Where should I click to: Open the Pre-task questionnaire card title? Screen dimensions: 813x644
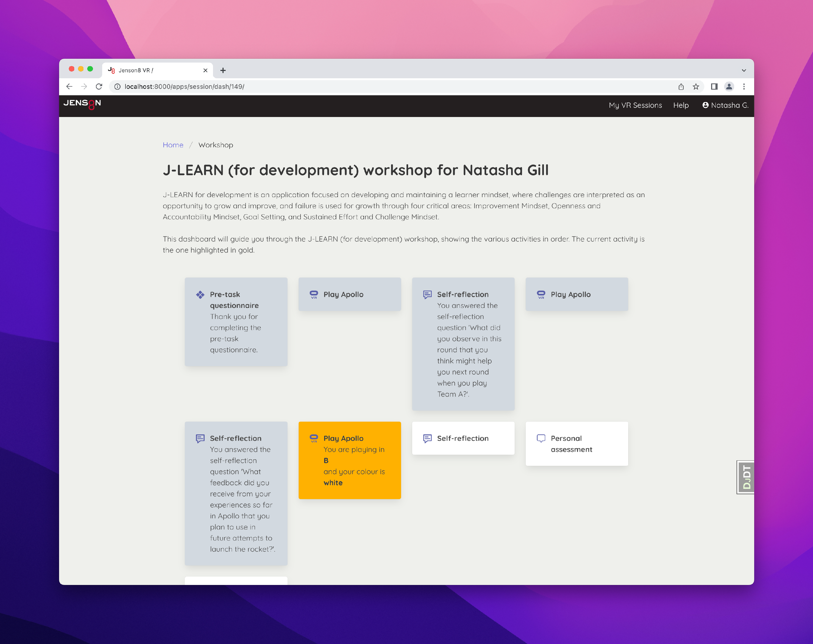pyautogui.click(x=234, y=300)
